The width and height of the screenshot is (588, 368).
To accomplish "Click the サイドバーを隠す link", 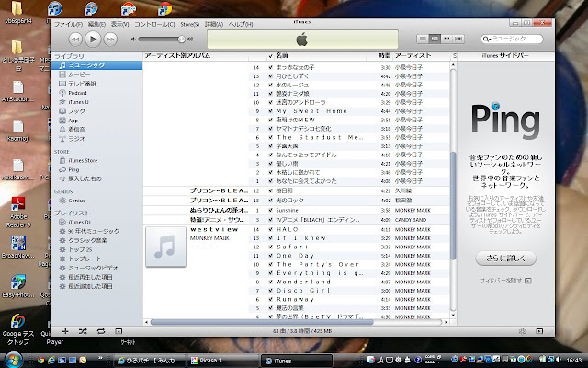I will [505, 281].
